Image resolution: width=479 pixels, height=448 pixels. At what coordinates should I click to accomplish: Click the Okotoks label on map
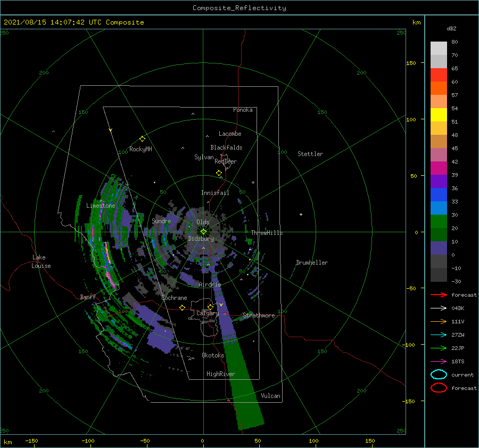pyautogui.click(x=213, y=355)
